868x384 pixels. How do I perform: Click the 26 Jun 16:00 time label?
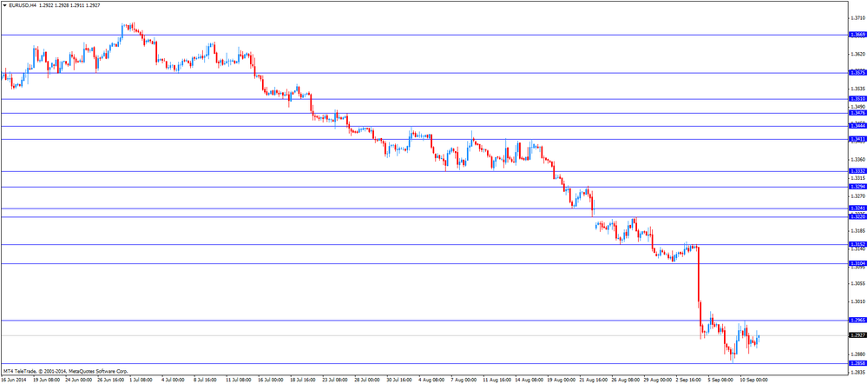pos(110,381)
